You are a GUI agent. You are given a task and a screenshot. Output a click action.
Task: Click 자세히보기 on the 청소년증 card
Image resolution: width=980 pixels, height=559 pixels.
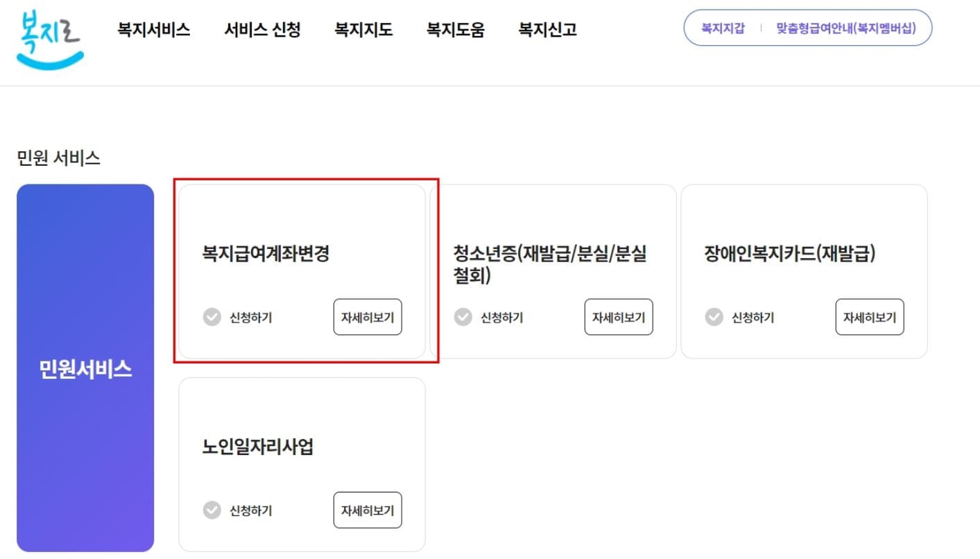click(619, 317)
